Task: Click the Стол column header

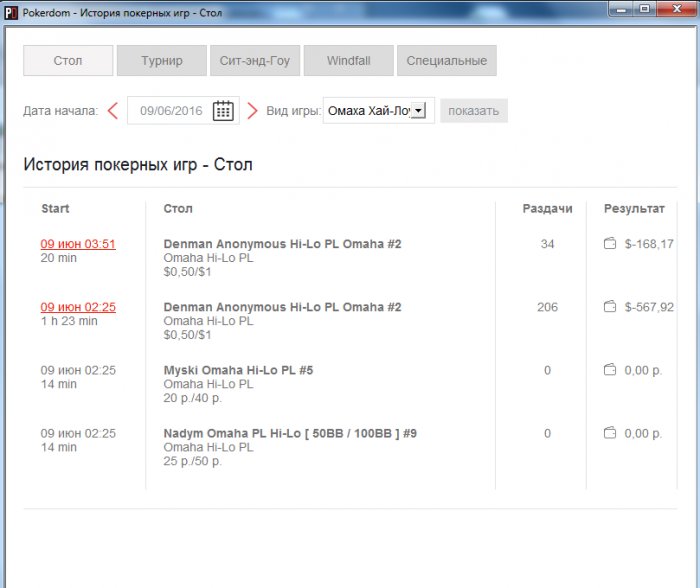Action: click(x=178, y=209)
